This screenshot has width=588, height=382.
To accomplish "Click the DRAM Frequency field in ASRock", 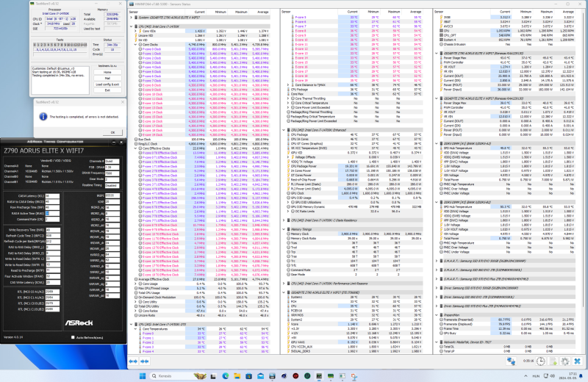I will pyautogui.click(x=112, y=173).
